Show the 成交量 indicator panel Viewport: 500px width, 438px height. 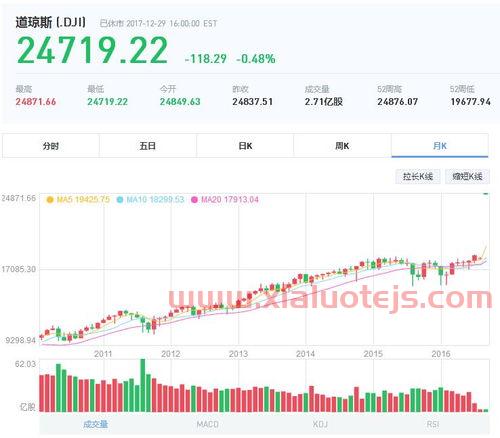pyautogui.click(x=95, y=424)
